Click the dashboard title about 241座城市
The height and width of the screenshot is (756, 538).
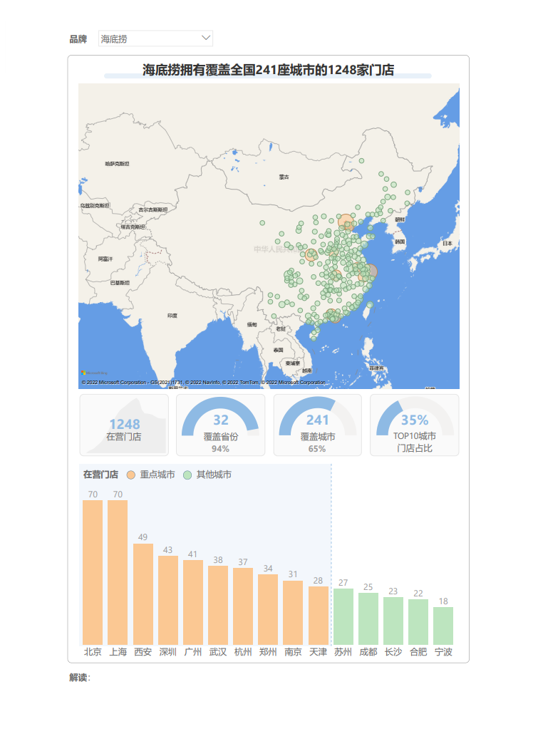tap(268, 70)
